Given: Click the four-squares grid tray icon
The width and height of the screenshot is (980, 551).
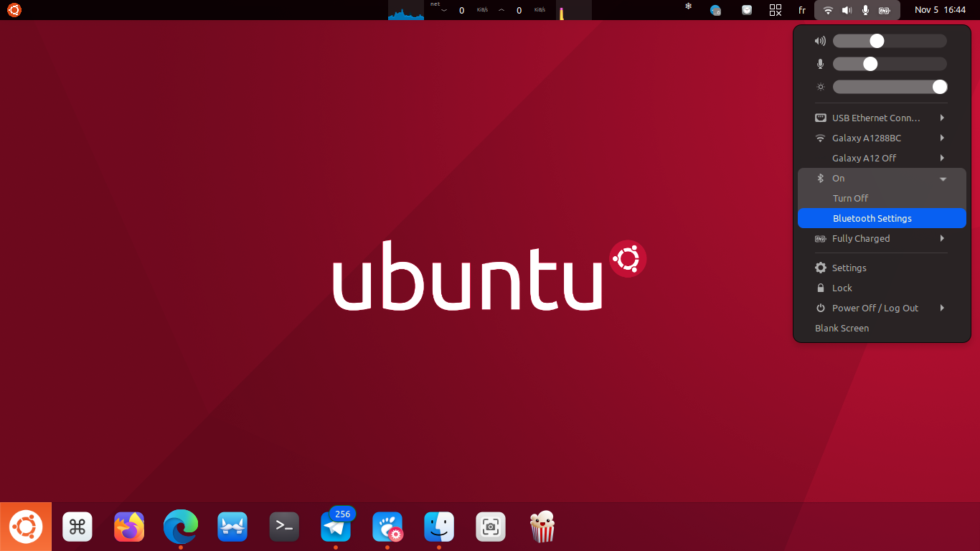Looking at the screenshot, I should coord(776,10).
